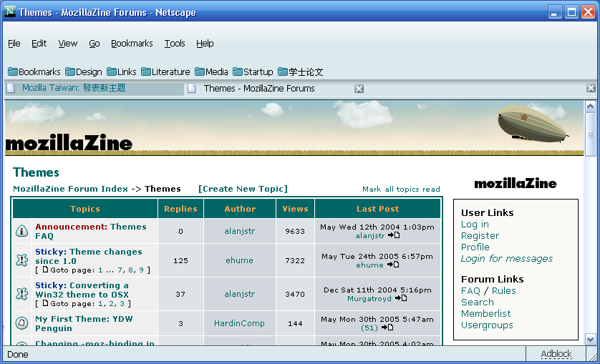Follow the Log in link under User Links
Image resolution: width=600 pixels, height=364 pixels.
pyautogui.click(x=475, y=225)
